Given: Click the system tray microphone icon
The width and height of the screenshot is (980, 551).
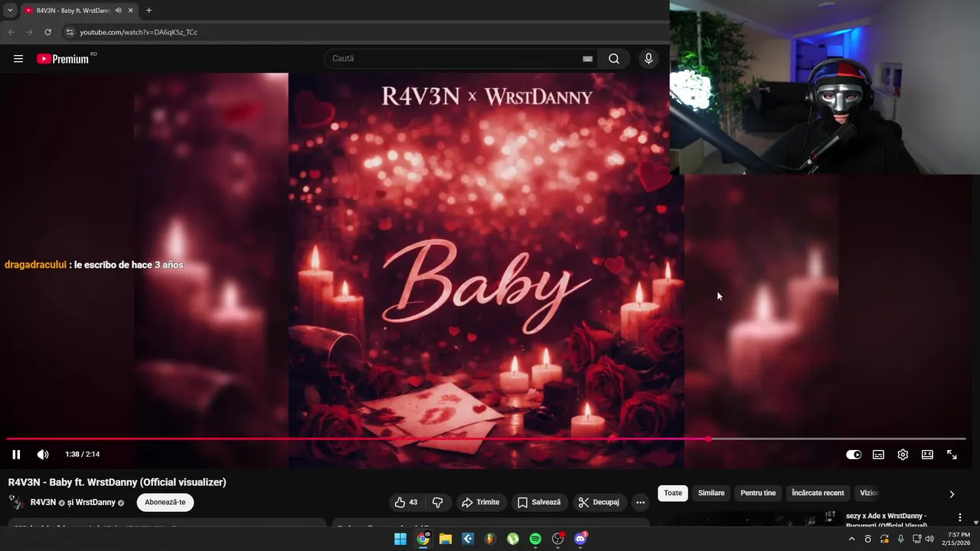Looking at the screenshot, I should 900,539.
